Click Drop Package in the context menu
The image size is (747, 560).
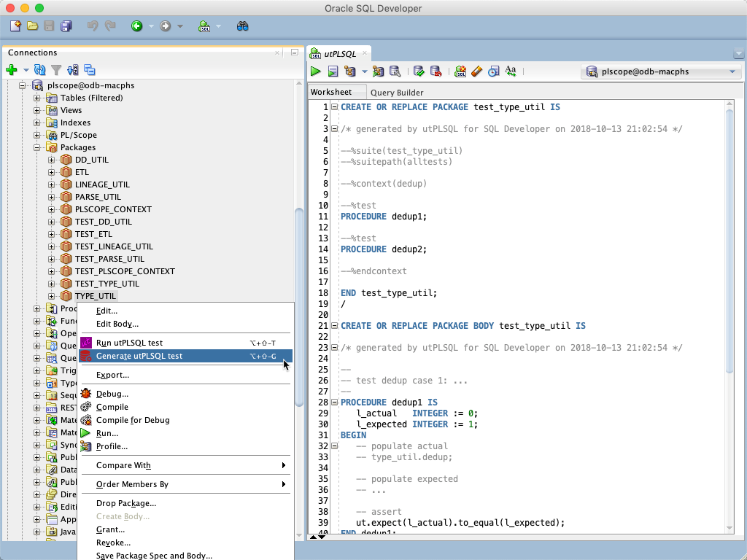pyautogui.click(x=125, y=503)
